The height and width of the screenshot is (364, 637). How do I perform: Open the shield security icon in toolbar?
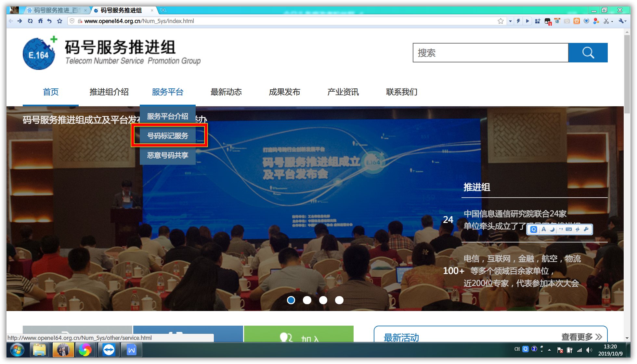587,21
